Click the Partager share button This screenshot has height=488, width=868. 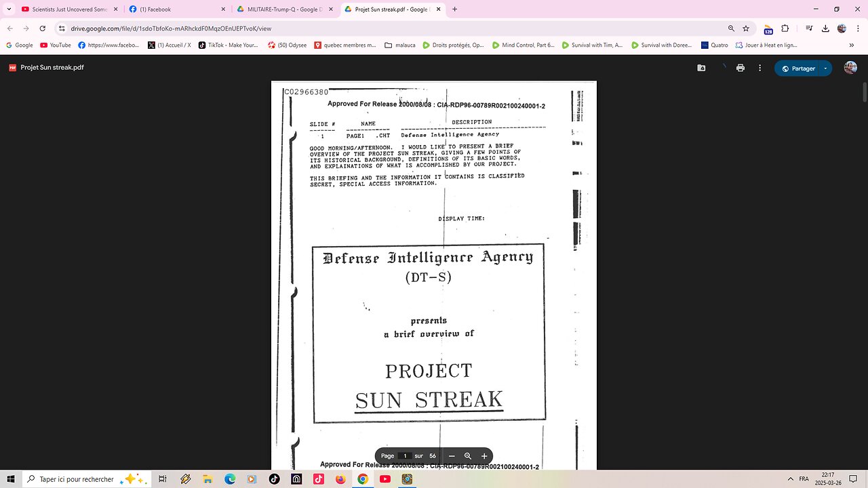pyautogui.click(x=797, y=68)
